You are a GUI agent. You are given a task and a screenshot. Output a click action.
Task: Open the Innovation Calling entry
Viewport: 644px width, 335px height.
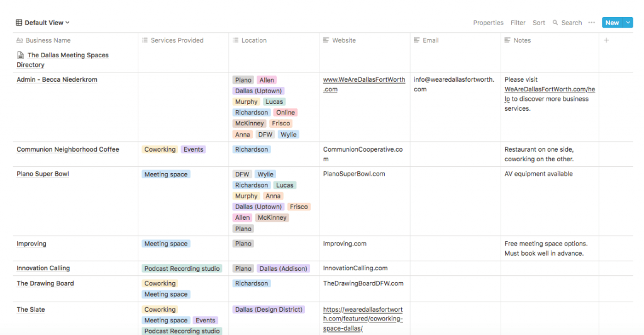(43, 268)
